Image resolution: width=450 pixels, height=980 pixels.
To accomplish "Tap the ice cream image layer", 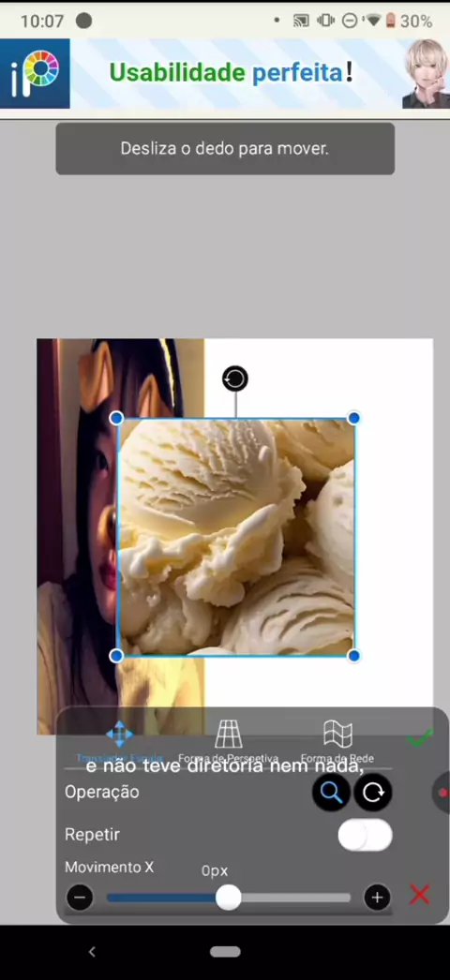I will [x=235, y=537].
